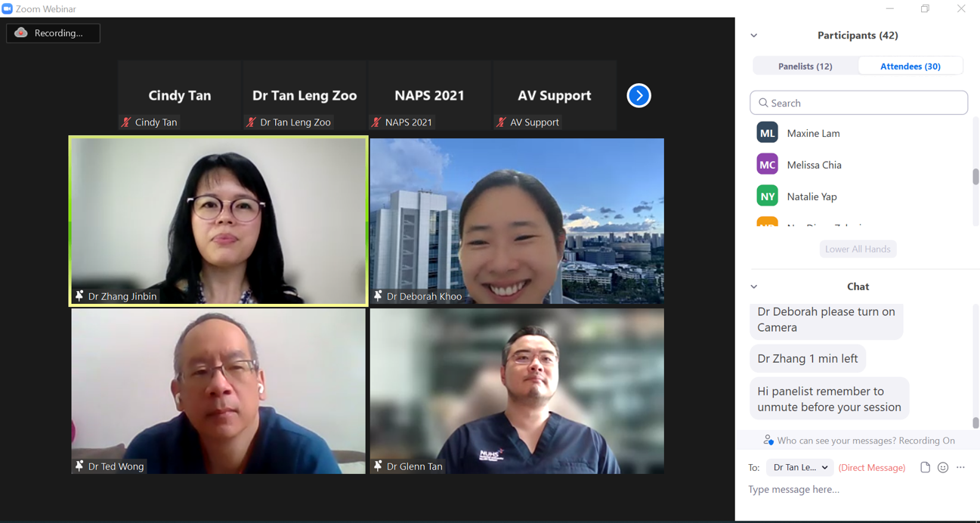The image size is (980, 523).
Task: Click the participants list scrollbar
Action: 975,176
